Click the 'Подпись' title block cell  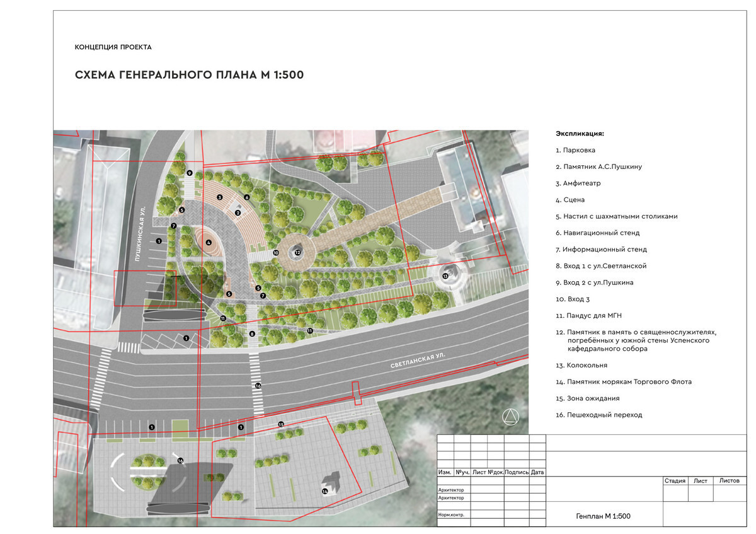(x=517, y=472)
